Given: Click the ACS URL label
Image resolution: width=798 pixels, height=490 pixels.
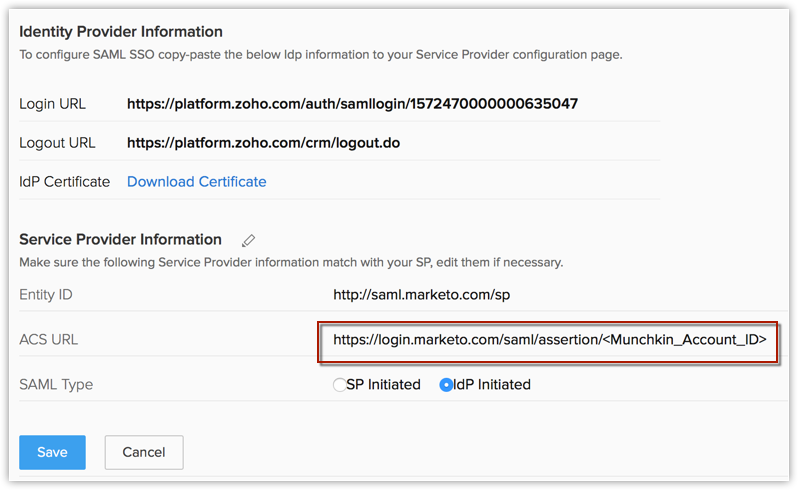Looking at the screenshot, I should click(48, 340).
